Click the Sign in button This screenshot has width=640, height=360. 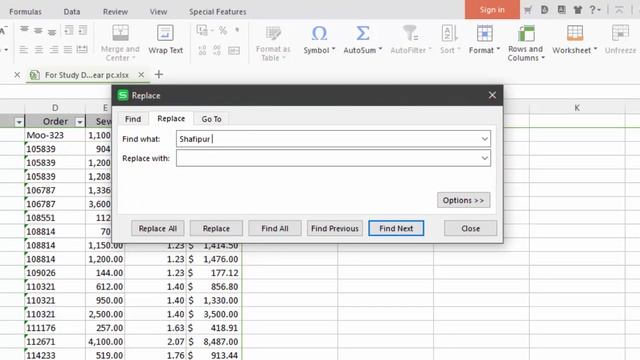[492, 9]
